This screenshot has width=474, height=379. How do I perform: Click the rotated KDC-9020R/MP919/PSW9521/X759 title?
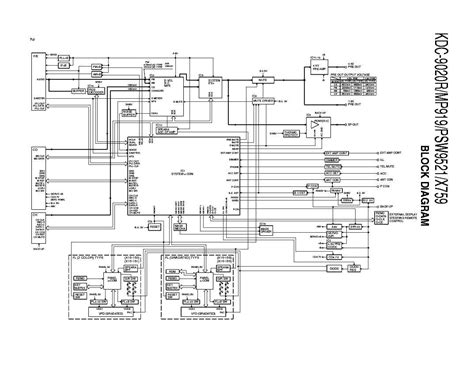pyautogui.click(x=441, y=118)
